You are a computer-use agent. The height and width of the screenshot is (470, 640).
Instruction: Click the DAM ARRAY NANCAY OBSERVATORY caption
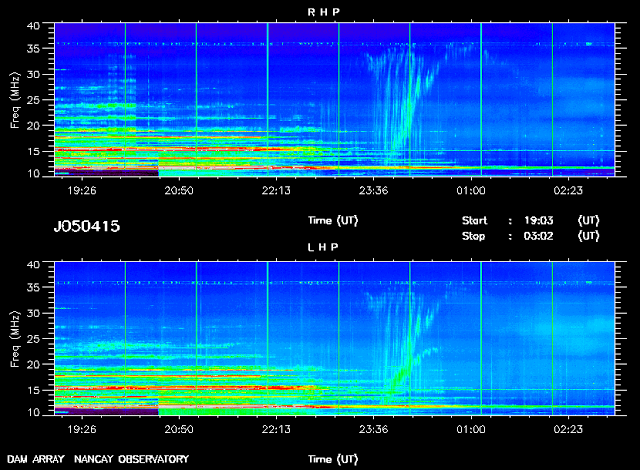[x=98, y=459]
